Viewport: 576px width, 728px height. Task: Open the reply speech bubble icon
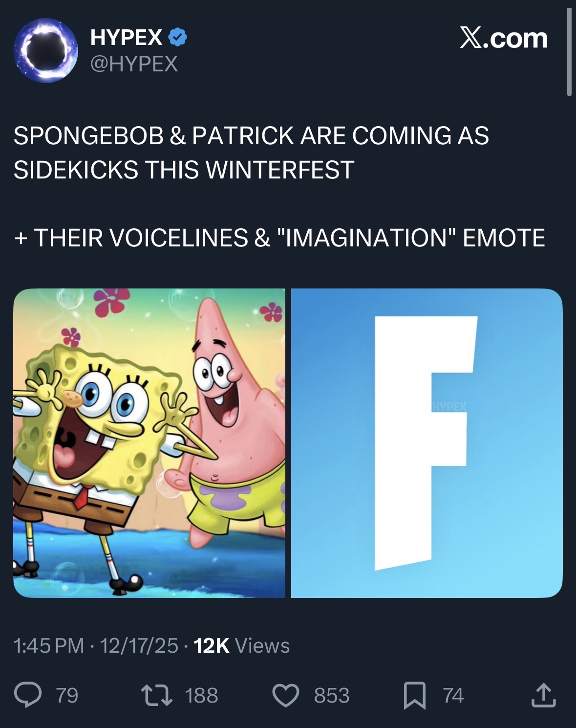click(x=28, y=695)
